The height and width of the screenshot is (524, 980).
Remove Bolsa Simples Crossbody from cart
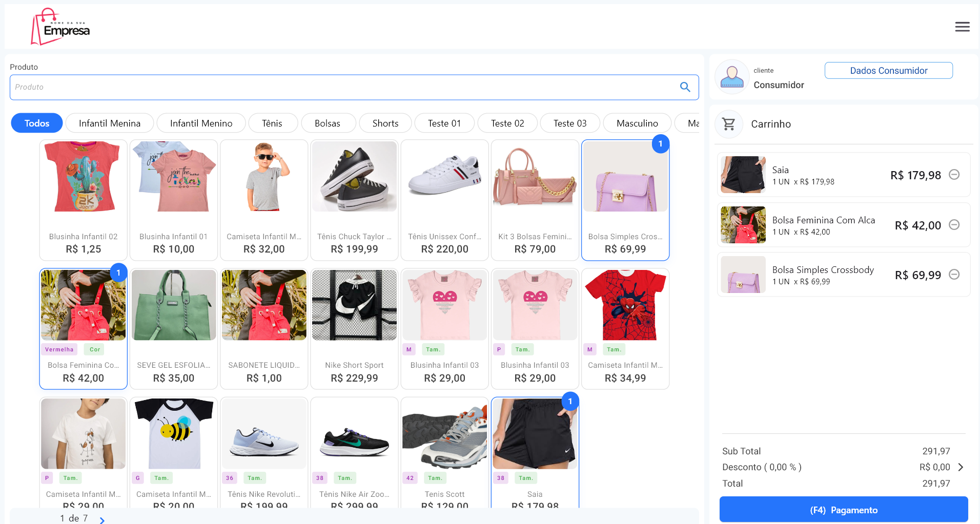coord(954,275)
